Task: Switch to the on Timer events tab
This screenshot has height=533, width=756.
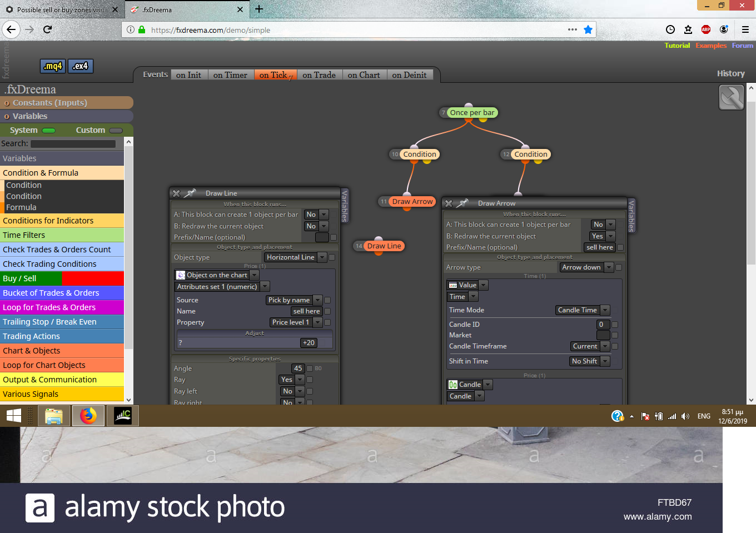Action: point(230,75)
